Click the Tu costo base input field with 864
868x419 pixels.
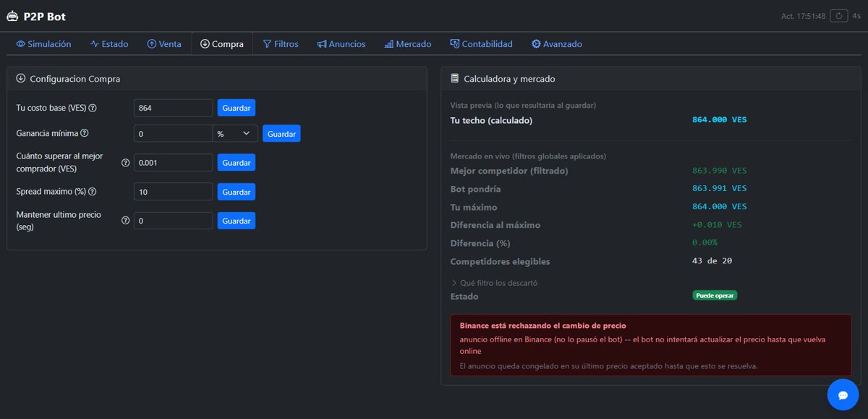[x=174, y=108]
